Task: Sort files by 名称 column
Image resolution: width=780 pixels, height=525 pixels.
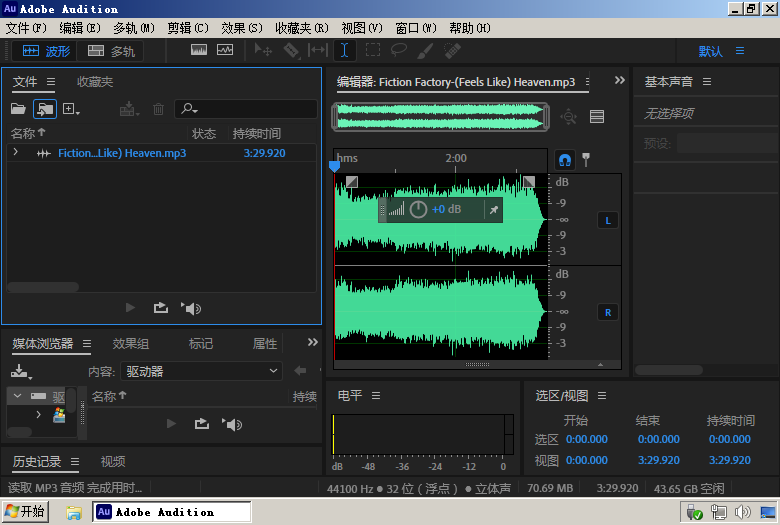Action: point(28,133)
